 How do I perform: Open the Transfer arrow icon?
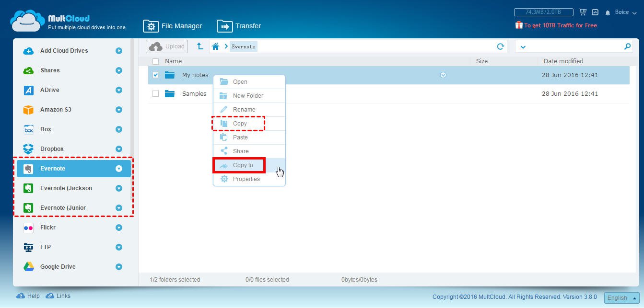click(x=224, y=26)
